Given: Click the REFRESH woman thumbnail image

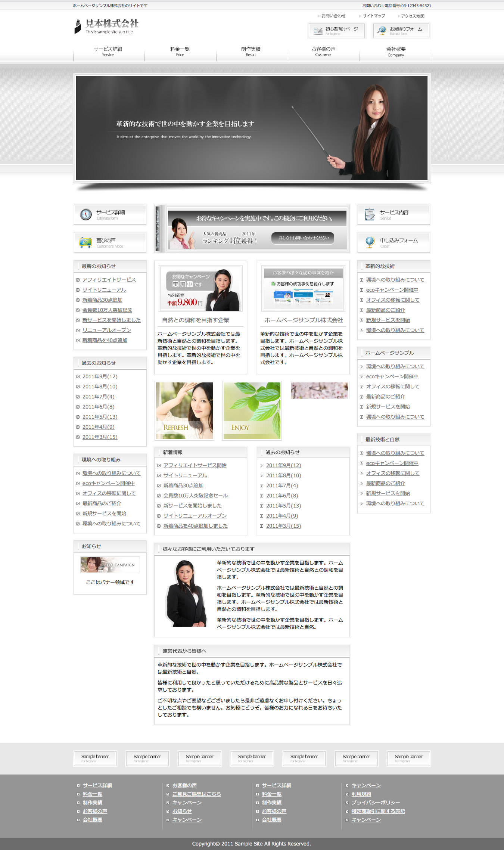Looking at the screenshot, I should [184, 411].
